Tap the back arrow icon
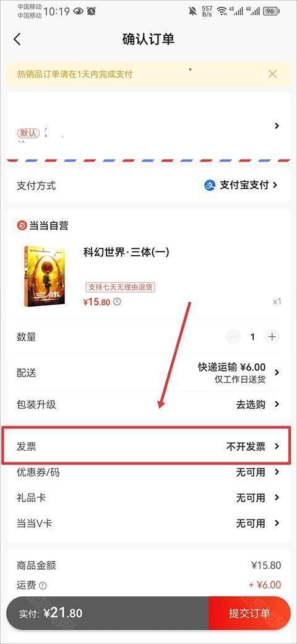This screenshot has width=297, height=644. coord(17,40)
